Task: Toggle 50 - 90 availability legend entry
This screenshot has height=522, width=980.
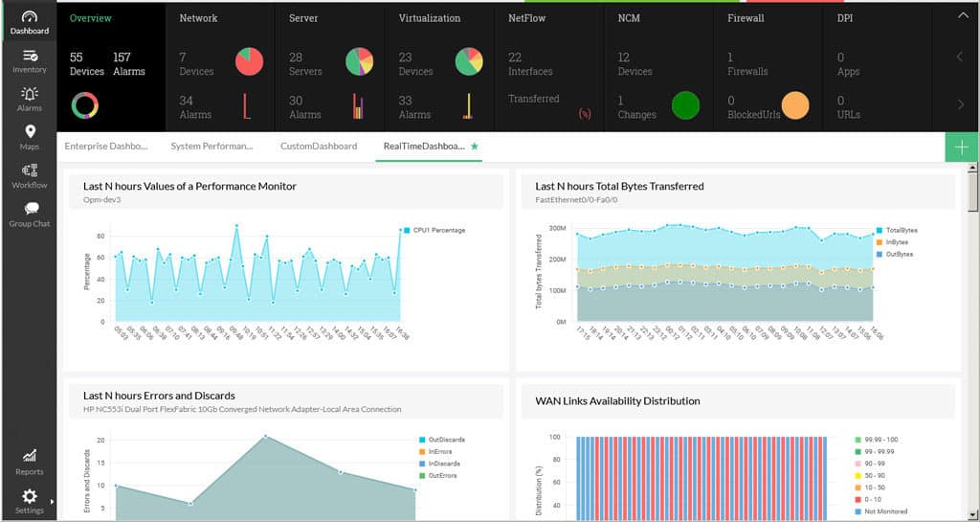Action: point(871,476)
